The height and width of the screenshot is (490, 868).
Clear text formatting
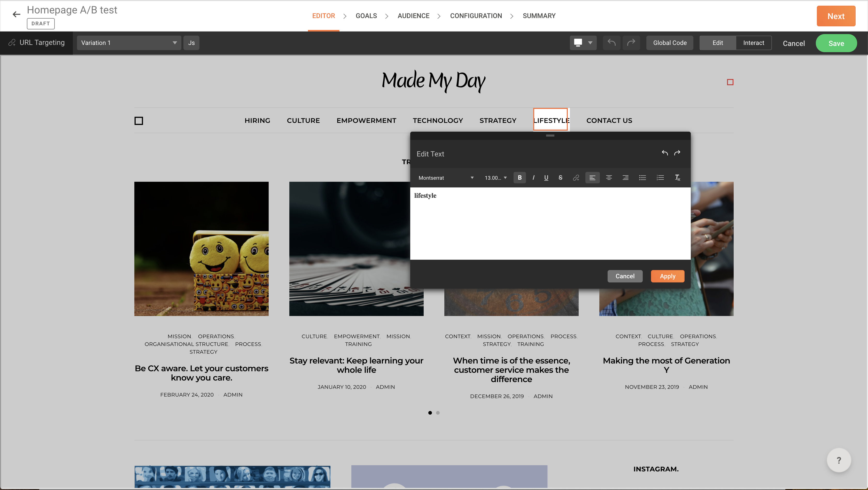point(677,177)
